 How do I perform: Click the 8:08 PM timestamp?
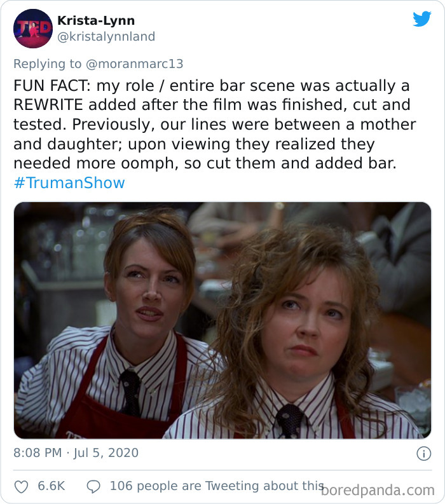tap(38, 453)
